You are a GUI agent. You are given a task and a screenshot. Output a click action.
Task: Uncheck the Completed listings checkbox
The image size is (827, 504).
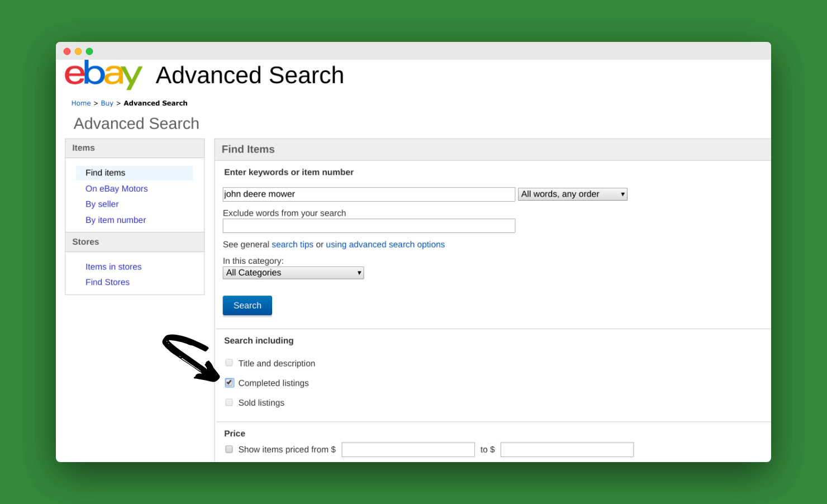(229, 383)
